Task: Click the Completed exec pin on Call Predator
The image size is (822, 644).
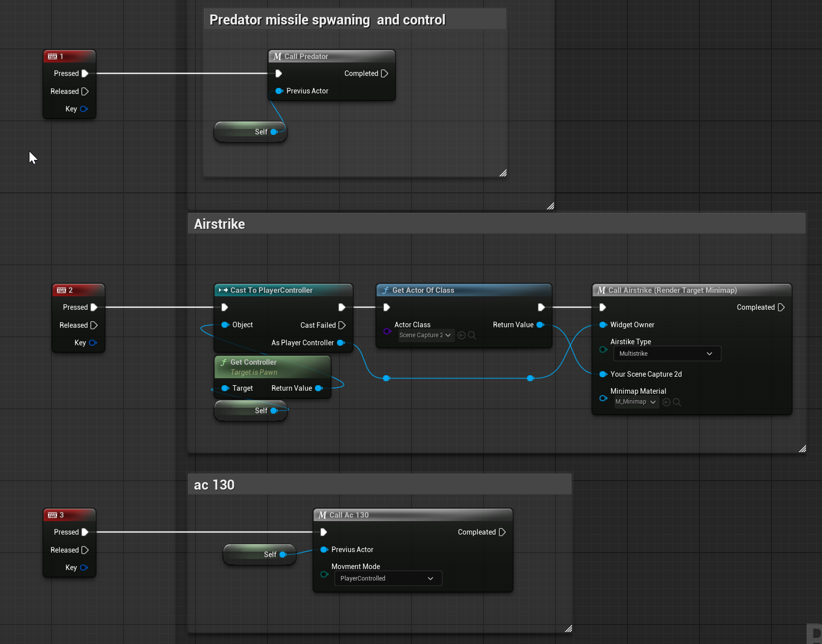Action: 384,73
